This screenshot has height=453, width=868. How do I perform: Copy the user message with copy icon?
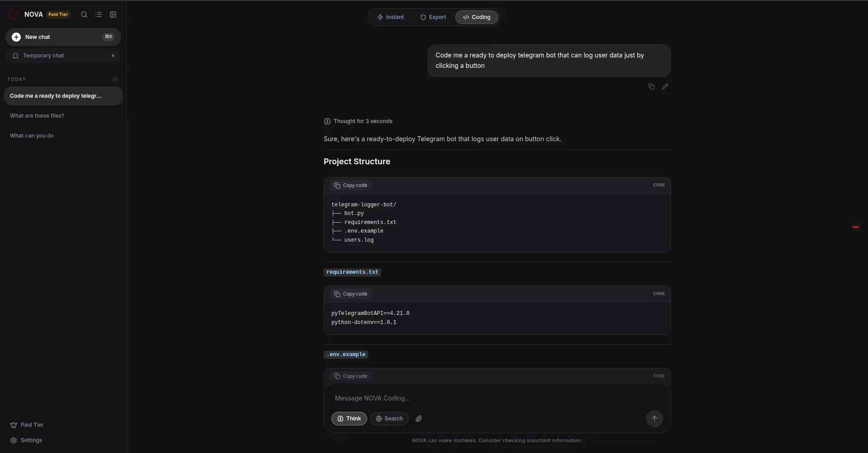point(651,86)
